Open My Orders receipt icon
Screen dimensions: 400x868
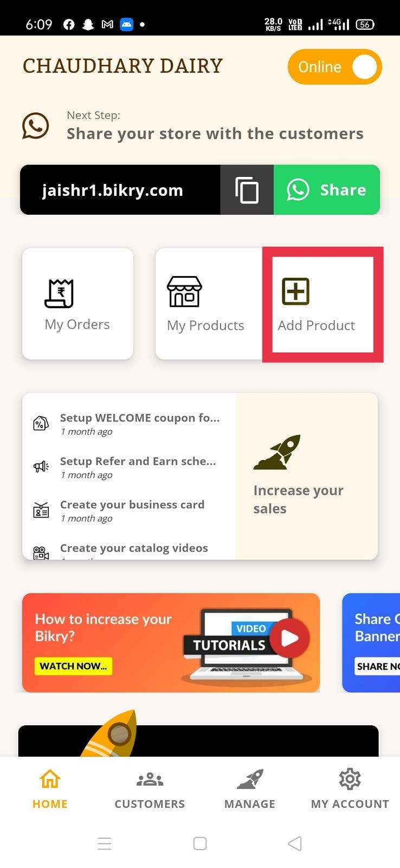click(x=59, y=293)
